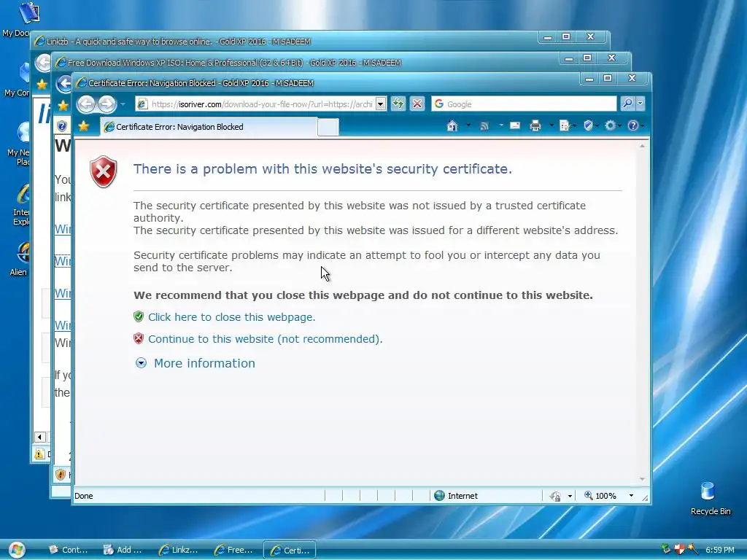The width and height of the screenshot is (747, 560).
Task: Stop loading with the red X icon
Action: (417, 104)
